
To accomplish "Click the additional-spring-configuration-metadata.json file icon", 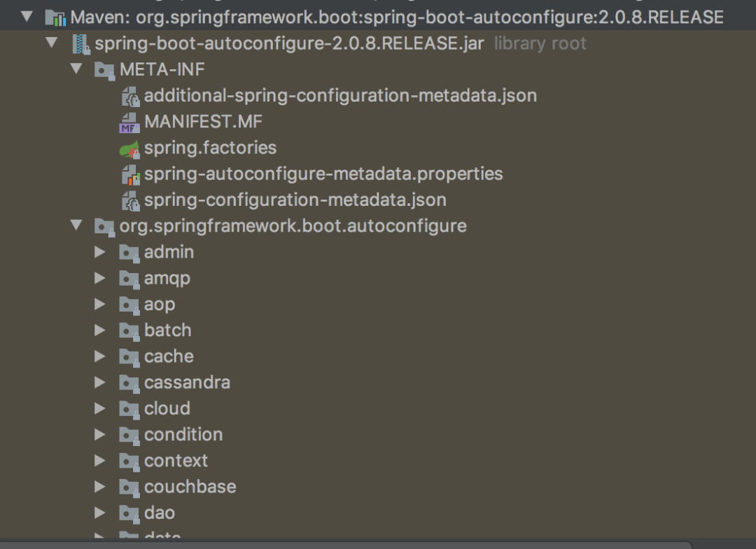I will (130, 97).
